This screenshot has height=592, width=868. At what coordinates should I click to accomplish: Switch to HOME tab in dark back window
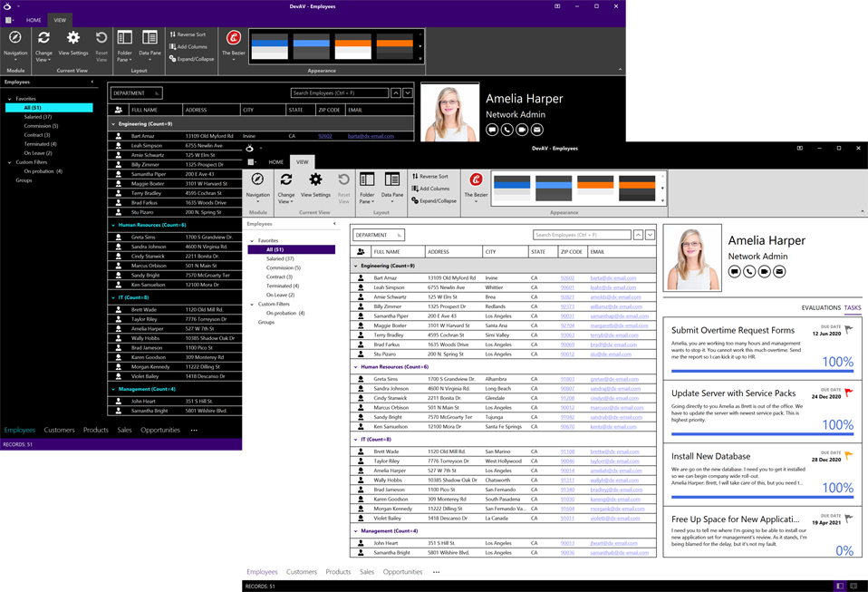(34, 20)
